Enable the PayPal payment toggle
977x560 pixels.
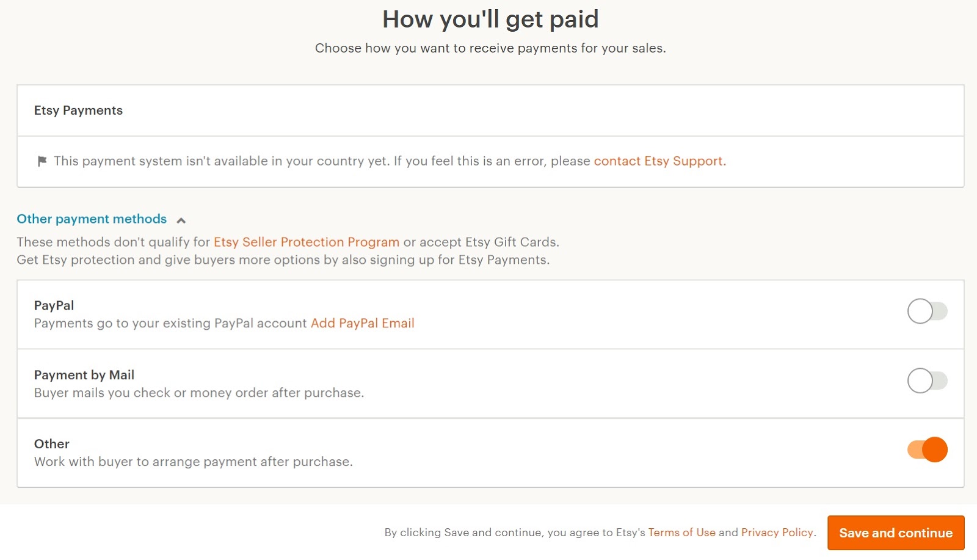[927, 311]
